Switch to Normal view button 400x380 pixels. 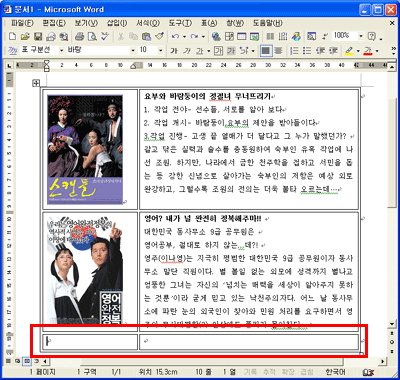[7, 361]
